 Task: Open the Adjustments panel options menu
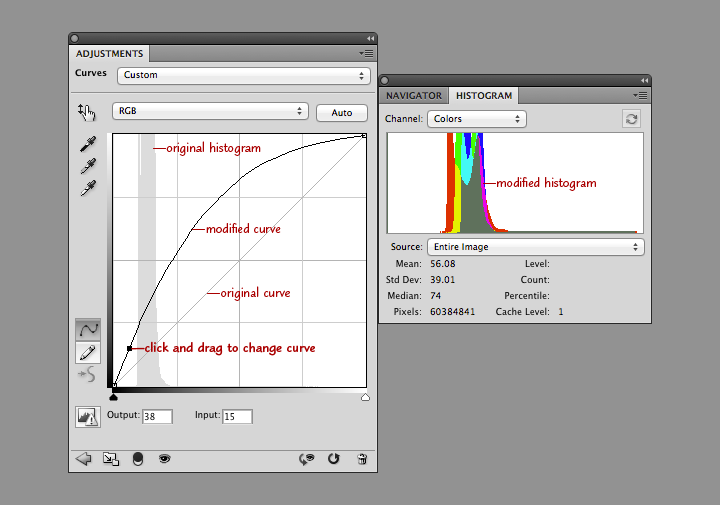366,54
